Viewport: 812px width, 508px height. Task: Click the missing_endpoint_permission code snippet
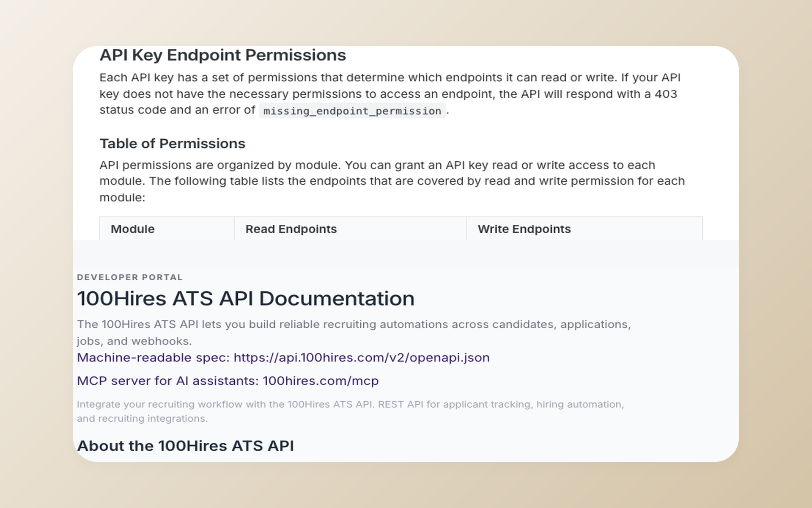[x=352, y=111]
